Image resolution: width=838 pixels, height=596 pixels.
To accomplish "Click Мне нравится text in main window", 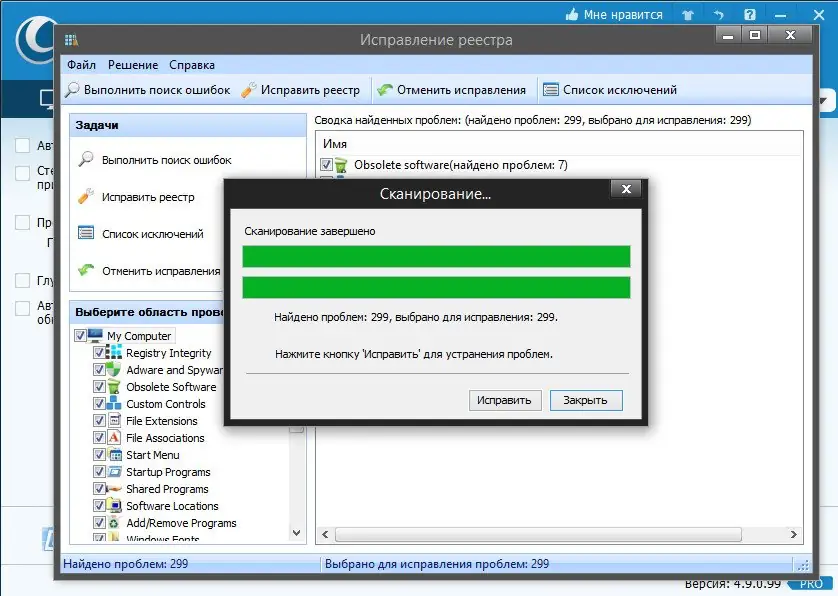I will (623, 14).
